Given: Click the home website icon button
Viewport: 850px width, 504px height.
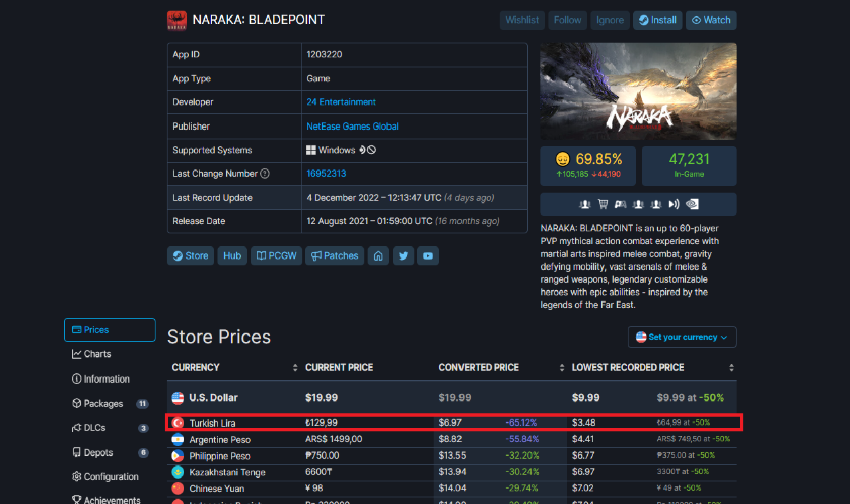Looking at the screenshot, I should [378, 256].
